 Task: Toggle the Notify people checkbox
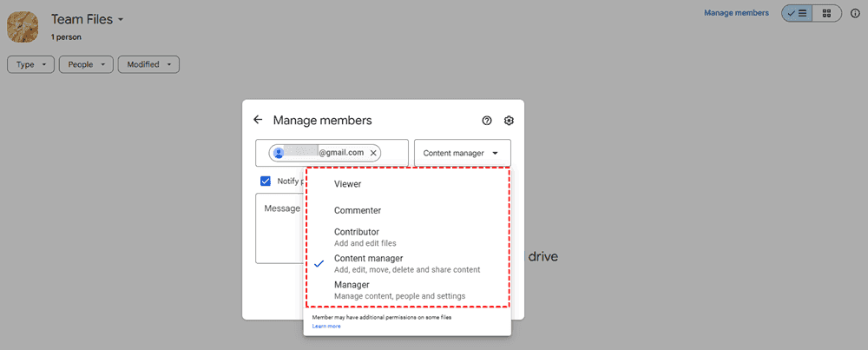tap(266, 181)
